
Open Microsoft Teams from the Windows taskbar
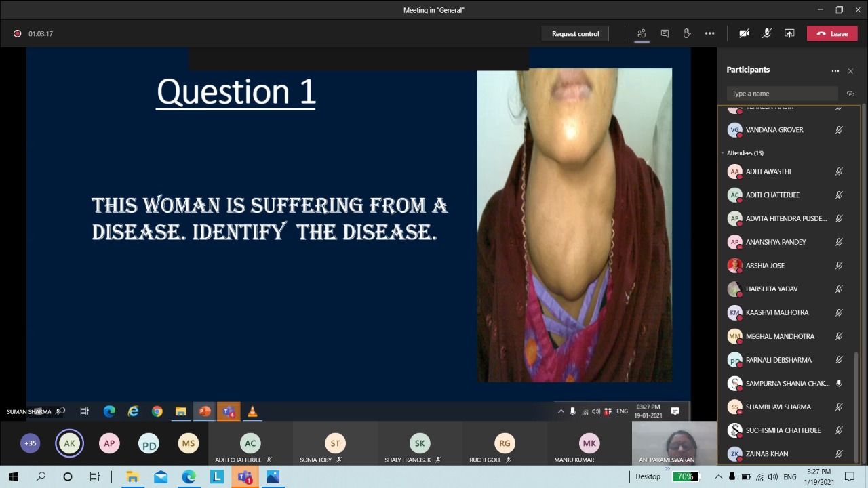[x=244, y=477]
